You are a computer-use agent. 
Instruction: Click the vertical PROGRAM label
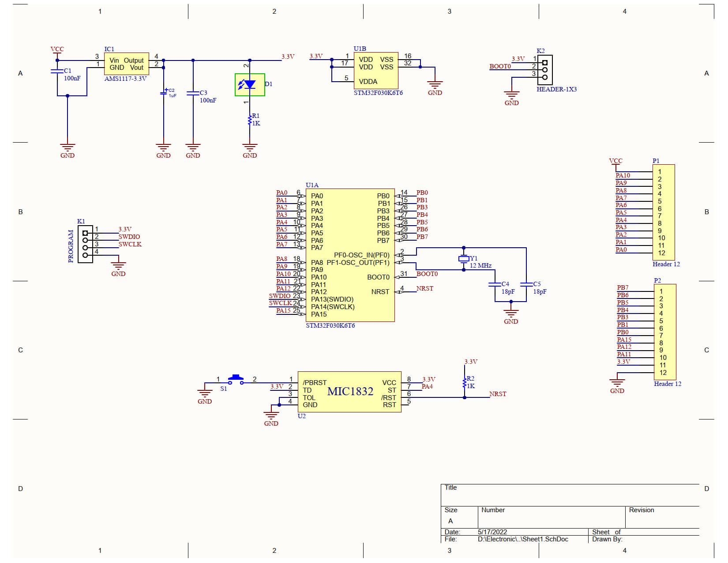(x=71, y=246)
